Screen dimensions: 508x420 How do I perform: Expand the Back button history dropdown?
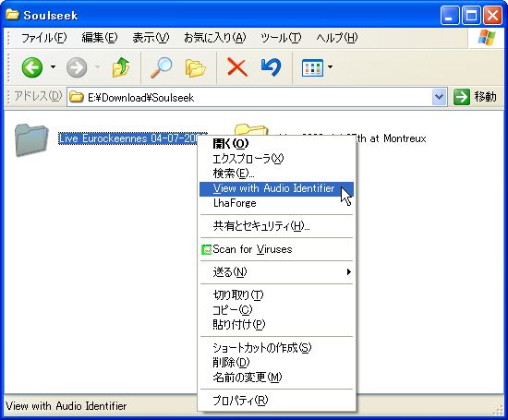coord(53,67)
